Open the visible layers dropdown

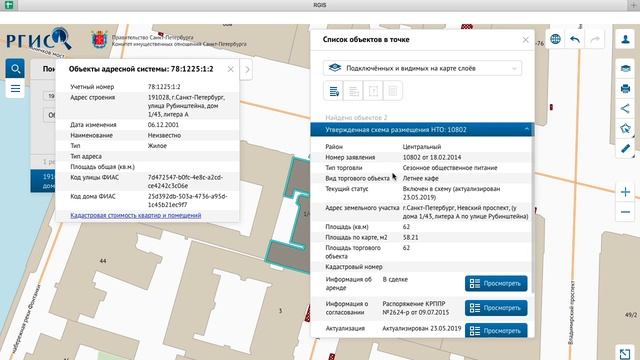[422, 68]
